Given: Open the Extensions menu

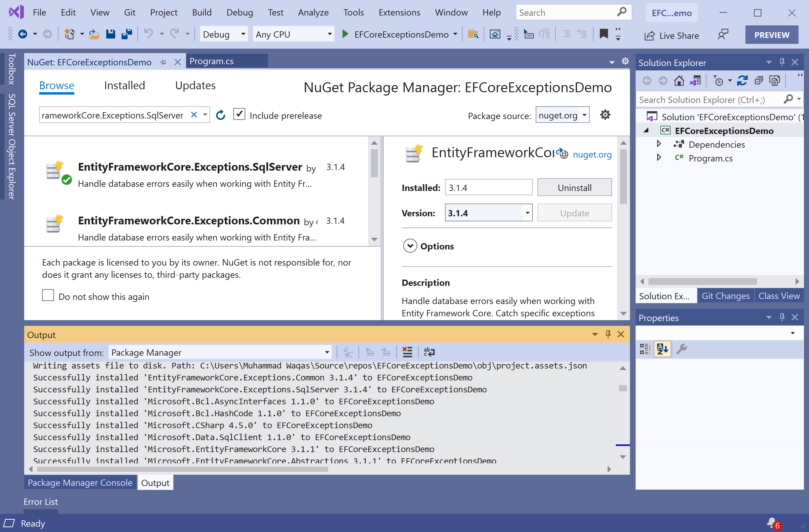Looking at the screenshot, I should [399, 13].
